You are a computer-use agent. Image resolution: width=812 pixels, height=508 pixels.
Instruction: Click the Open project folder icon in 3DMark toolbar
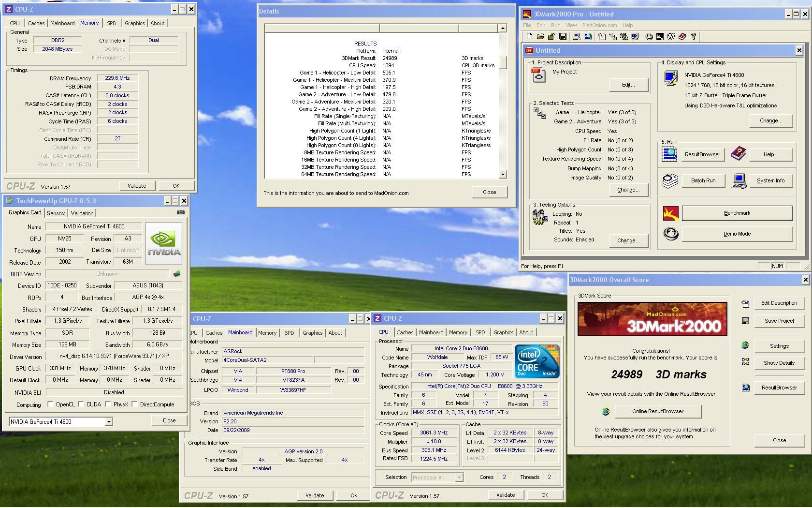540,36
